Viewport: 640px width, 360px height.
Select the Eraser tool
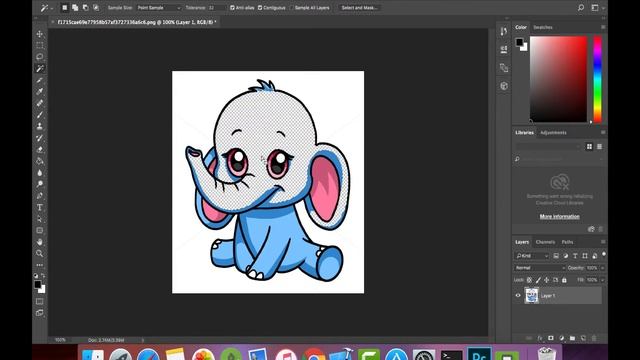(x=40, y=149)
